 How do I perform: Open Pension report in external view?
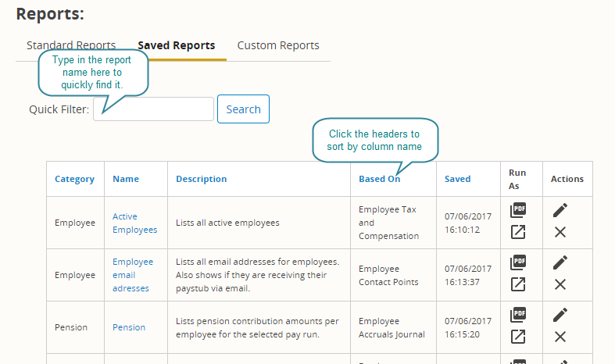pos(518,337)
